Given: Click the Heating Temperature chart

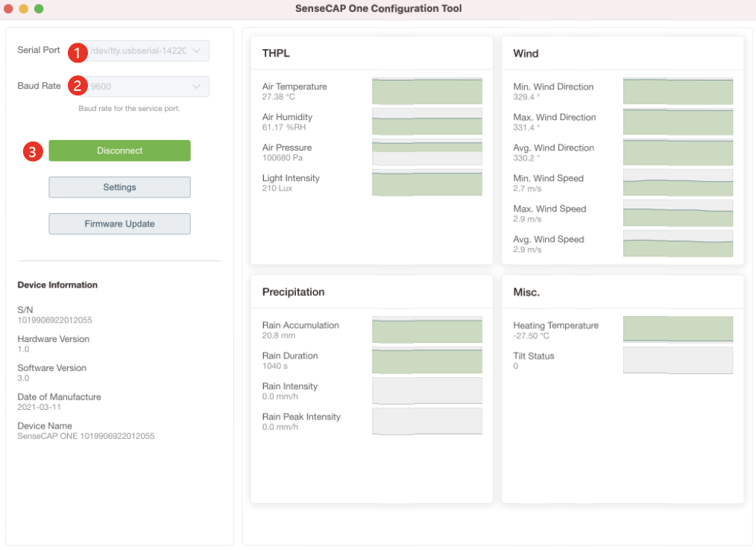Looking at the screenshot, I should pos(678,329).
